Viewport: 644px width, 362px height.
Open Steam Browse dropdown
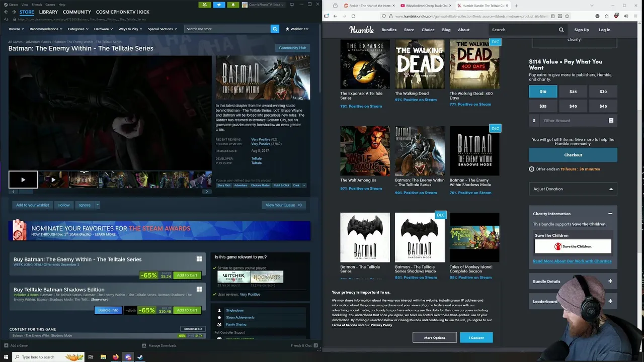(x=16, y=29)
